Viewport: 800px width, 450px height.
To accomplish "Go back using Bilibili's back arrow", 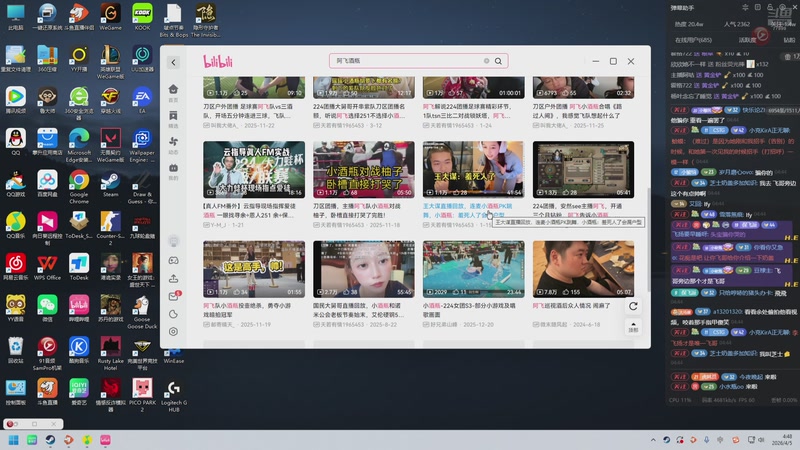I will coord(173,62).
